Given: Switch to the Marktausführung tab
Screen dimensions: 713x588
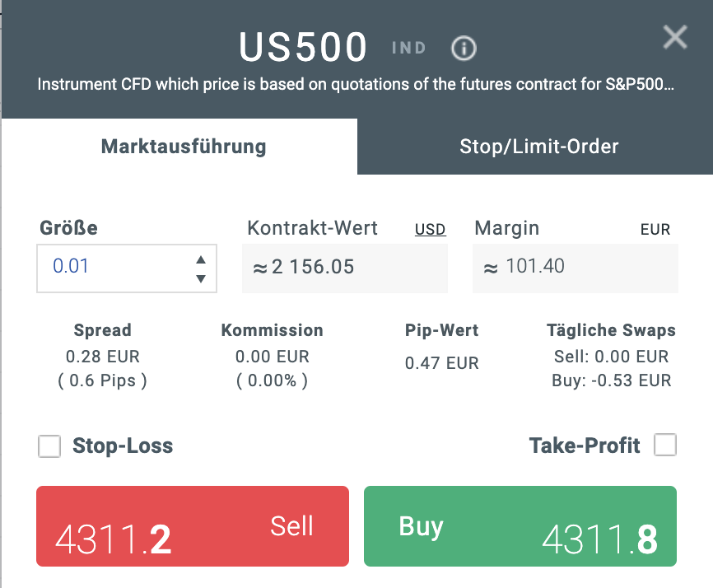Looking at the screenshot, I should [x=183, y=147].
